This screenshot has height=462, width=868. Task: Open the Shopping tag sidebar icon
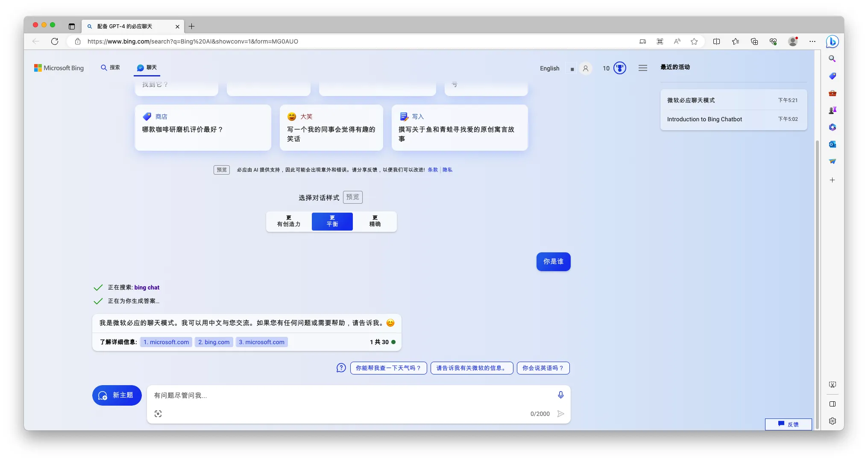832,76
